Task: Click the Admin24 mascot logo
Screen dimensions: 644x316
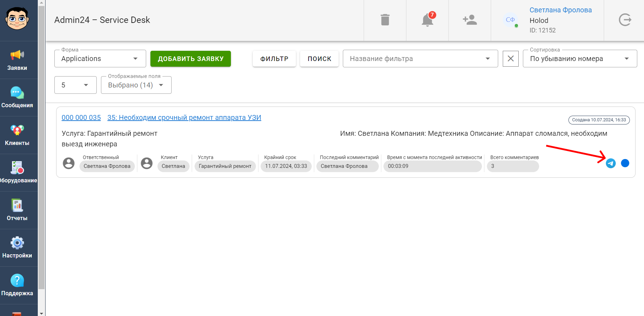Action: click(17, 18)
